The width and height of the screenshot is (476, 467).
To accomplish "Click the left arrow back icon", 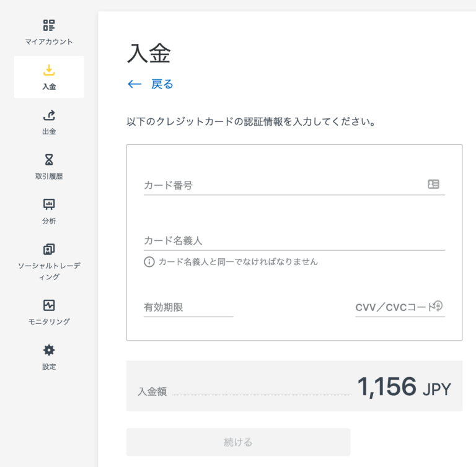I will pyautogui.click(x=134, y=84).
